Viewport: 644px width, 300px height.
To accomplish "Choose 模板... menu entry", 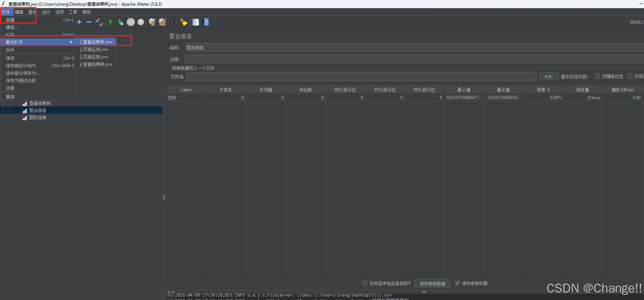I will (38, 27).
